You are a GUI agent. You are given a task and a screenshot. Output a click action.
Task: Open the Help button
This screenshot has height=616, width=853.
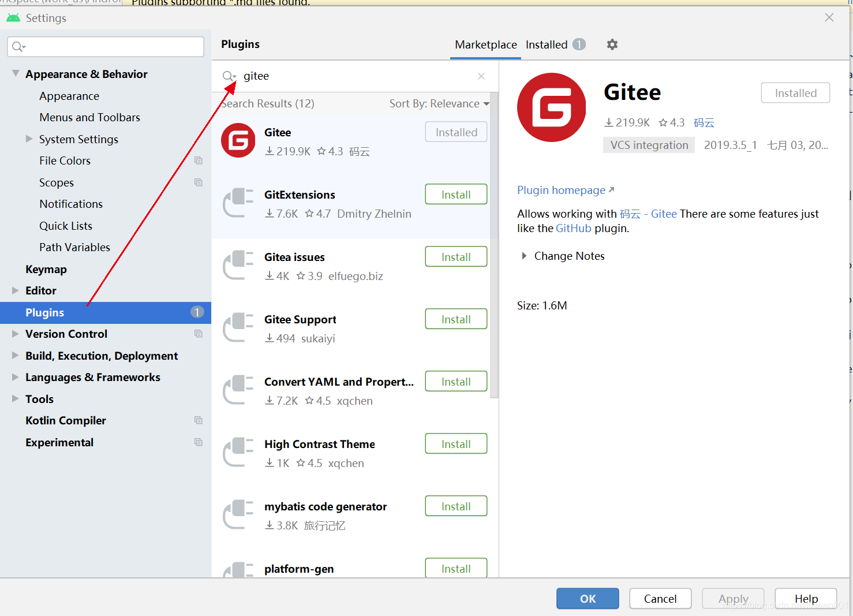tap(806, 599)
